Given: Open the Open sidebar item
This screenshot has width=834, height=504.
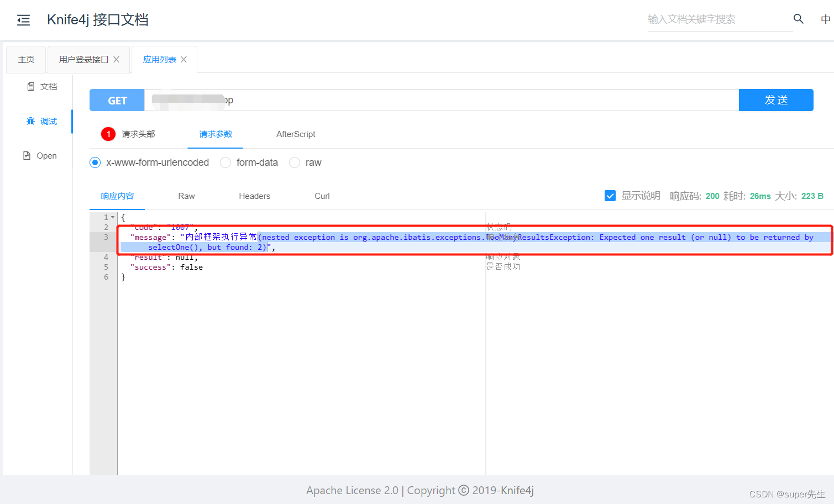Looking at the screenshot, I should click(40, 156).
